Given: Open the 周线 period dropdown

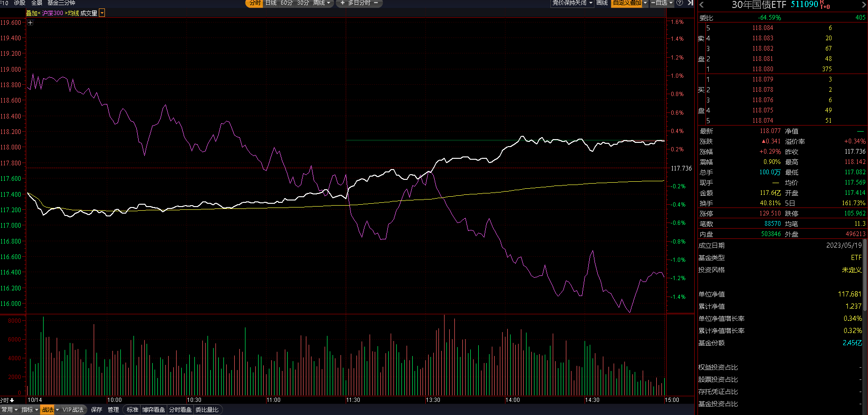Looking at the screenshot, I should point(321,3).
